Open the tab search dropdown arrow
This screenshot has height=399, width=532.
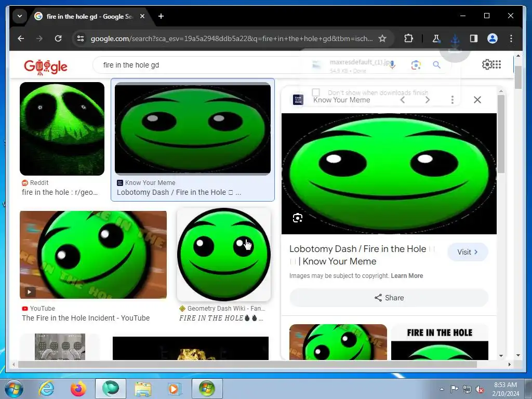(x=20, y=16)
